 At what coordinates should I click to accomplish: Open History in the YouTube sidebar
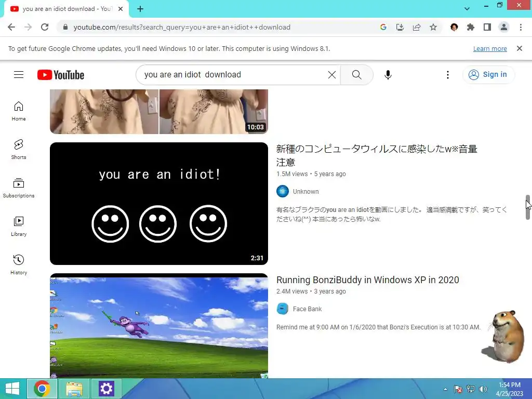point(19,264)
